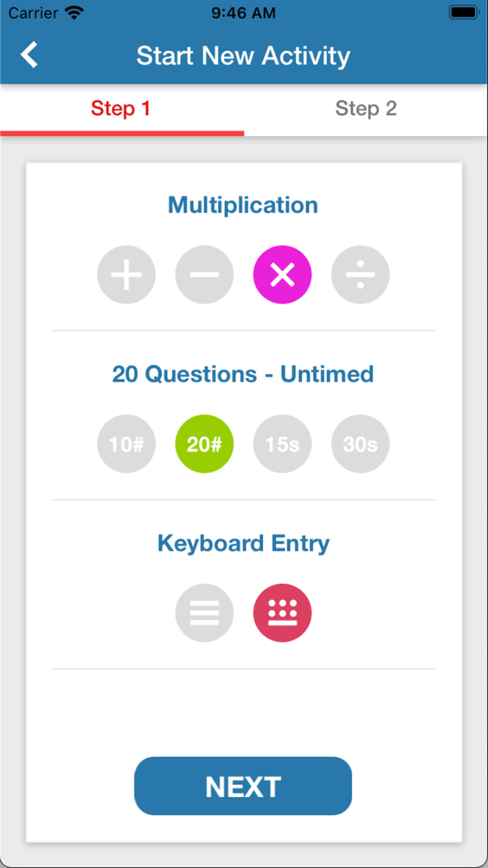The width and height of the screenshot is (488, 868).
Task: Enable the 15 second timed mode
Action: click(282, 444)
